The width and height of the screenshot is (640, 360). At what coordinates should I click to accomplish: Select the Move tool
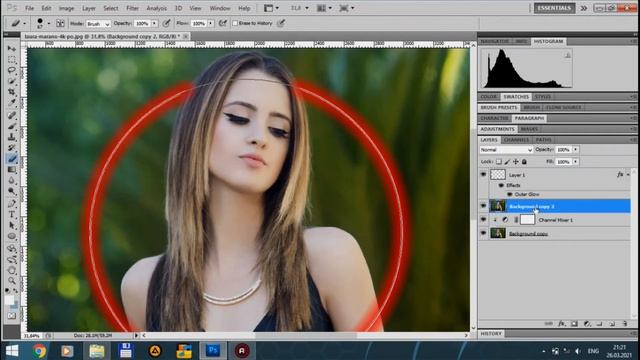(11, 49)
